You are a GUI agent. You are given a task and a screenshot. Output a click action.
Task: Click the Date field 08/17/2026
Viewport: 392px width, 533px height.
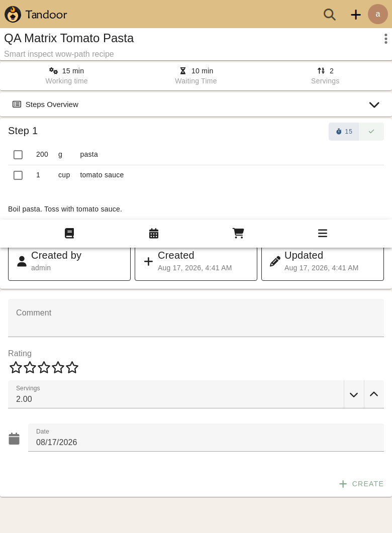coord(206,438)
